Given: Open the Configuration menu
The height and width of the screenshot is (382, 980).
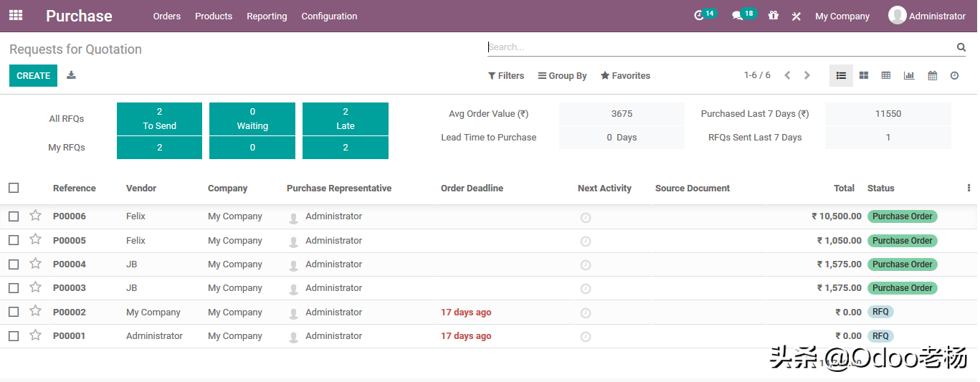Looking at the screenshot, I should (x=329, y=16).
